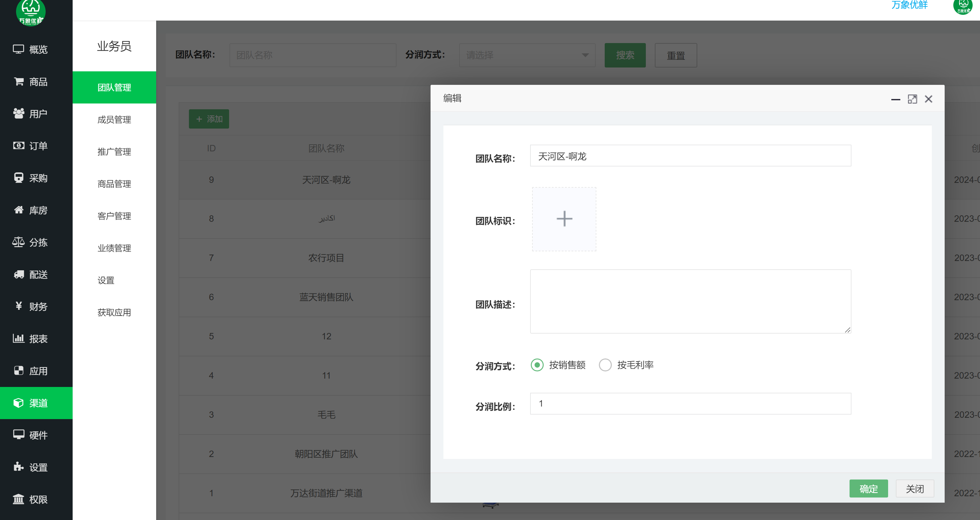Click the 团队名称 field containing 天河区-啊龙
The width and height of the screenshot is (980, 520).
point(690,156)
